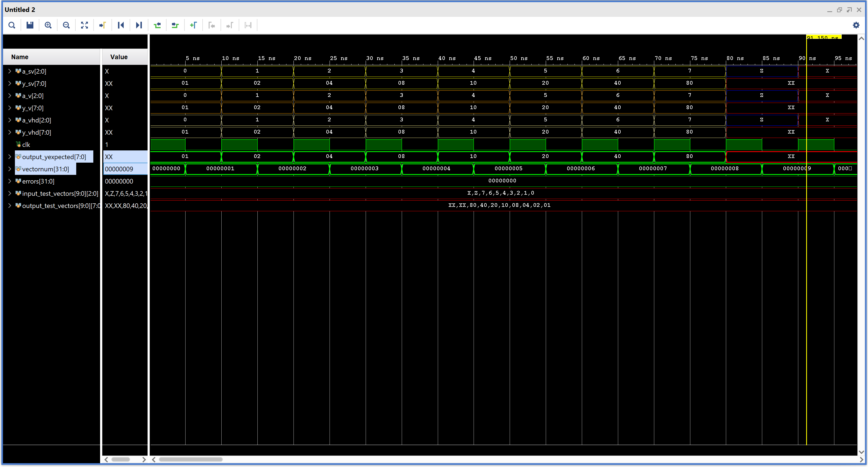This screenshot has width=868, height=467.
Task: Jump to time zero
Action: tap(121, 25)
